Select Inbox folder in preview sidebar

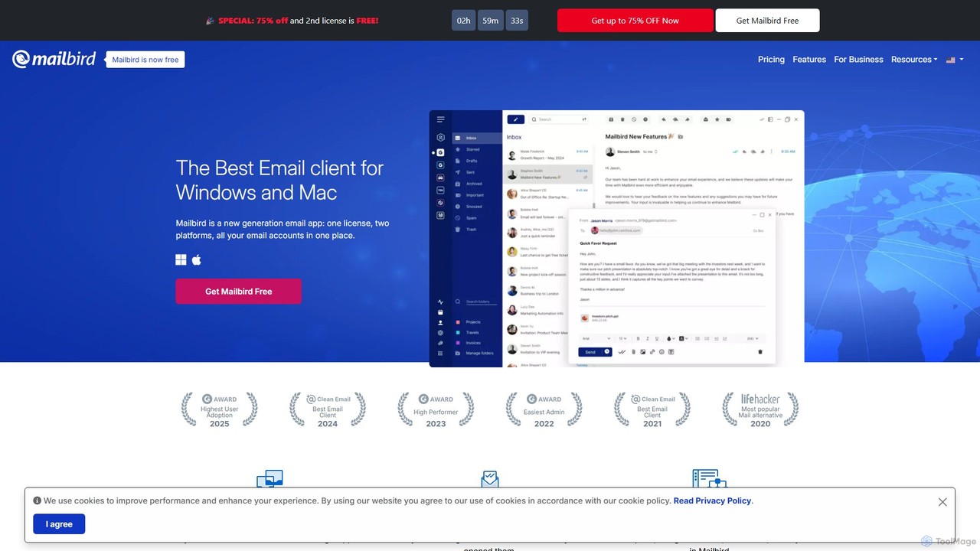(x=477, y=138)
